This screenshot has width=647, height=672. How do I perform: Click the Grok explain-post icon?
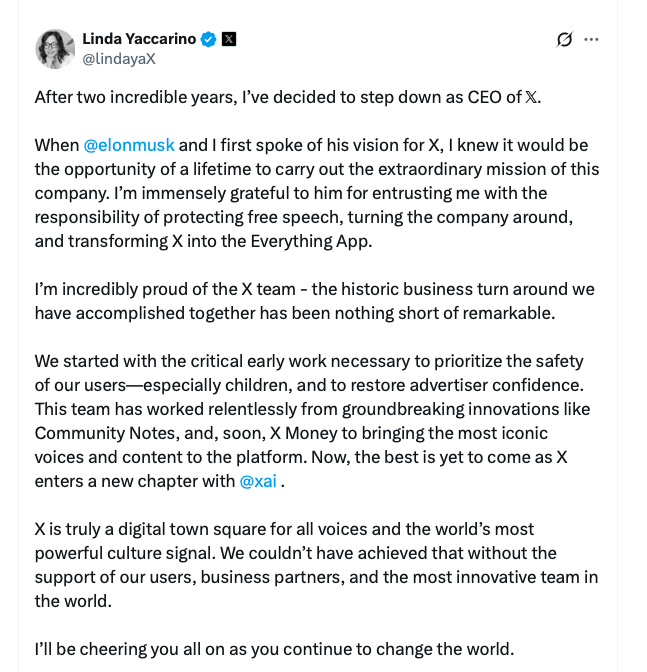(x=564, y=39)
